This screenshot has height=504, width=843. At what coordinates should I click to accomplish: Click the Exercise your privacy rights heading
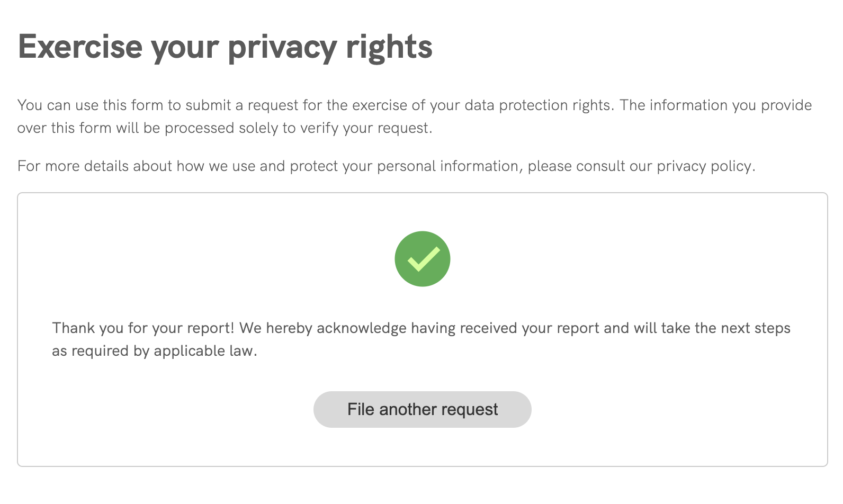click(225, 47)
